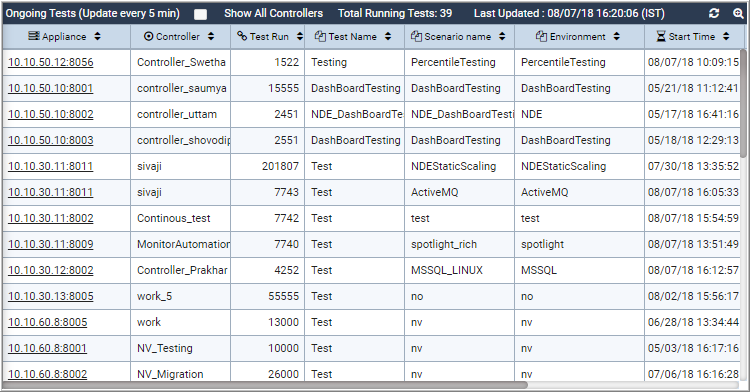Image resolution: width=750 pixels, height=392 pixels.
Task: Click the Scenario name column icon
Action: point(416,36)
